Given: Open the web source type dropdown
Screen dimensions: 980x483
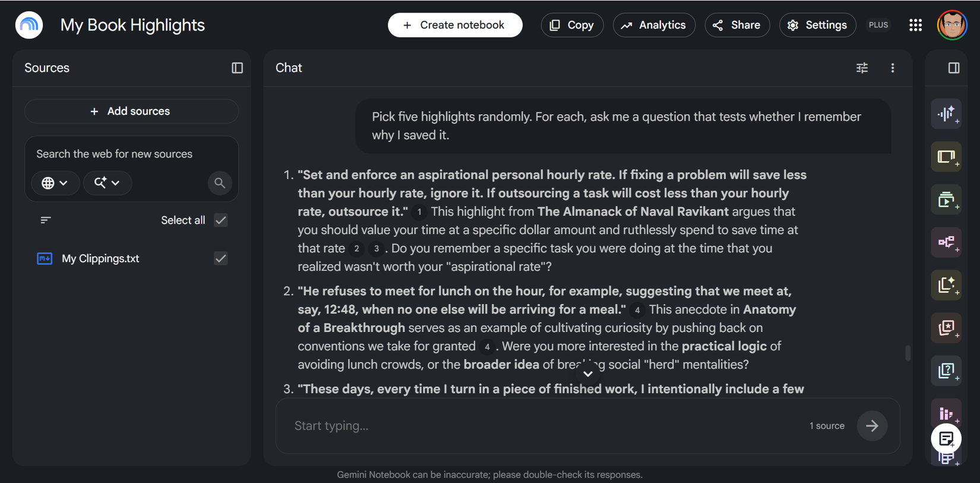Looking at the screenshot, I should click(54, 183).
